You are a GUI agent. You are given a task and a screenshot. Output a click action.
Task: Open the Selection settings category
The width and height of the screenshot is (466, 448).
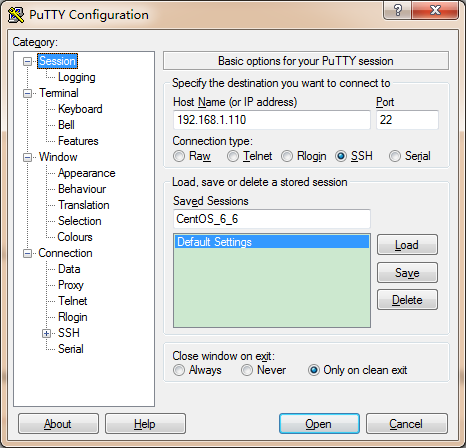click(79, 221)
